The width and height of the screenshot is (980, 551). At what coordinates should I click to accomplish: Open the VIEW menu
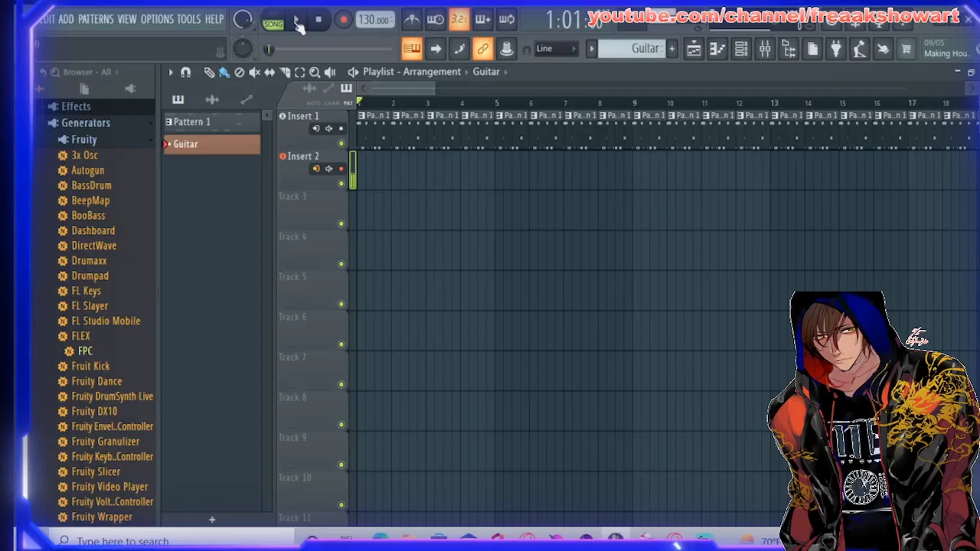[127, 19]
